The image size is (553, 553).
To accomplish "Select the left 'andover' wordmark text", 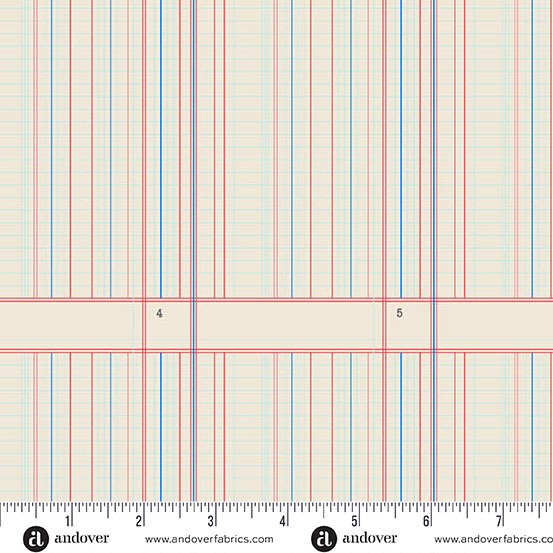I will tap(81, 539).
